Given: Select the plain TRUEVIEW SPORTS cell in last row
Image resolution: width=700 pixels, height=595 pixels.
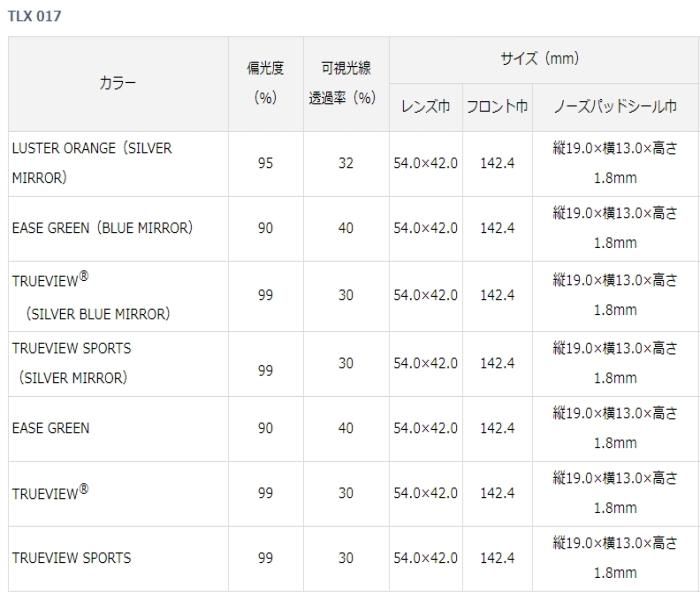Looking at the screenshot, I should (x=71, y=558).
